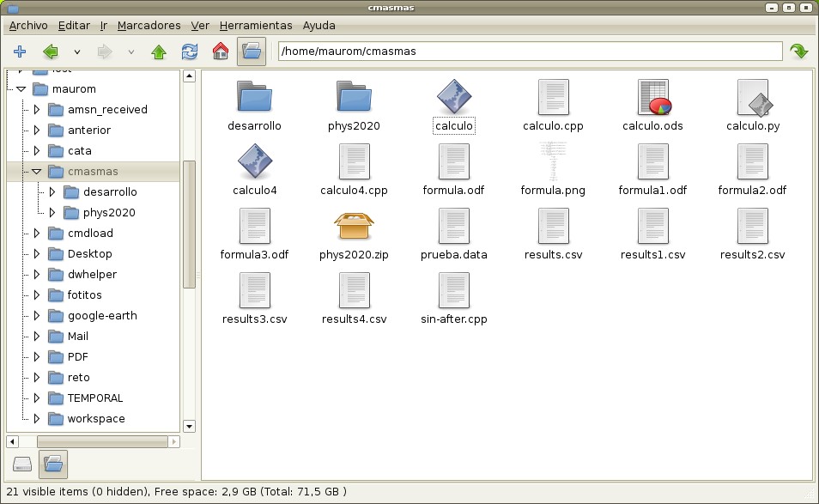The image size is (819, 504).
Task: Switch side pane to places drive view
Action: (22, 464)
